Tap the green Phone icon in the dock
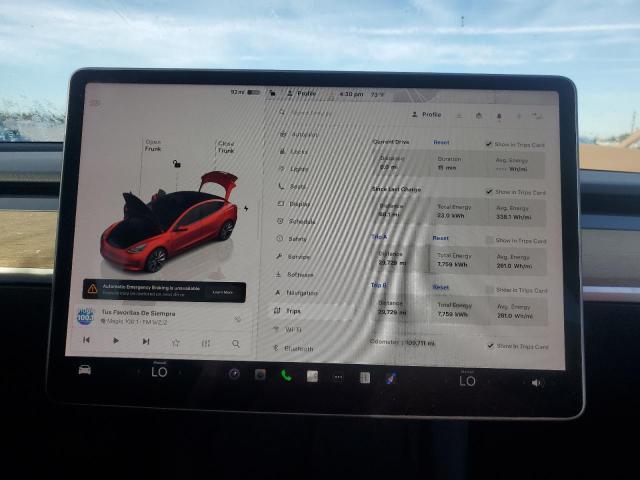 [286, 375]
